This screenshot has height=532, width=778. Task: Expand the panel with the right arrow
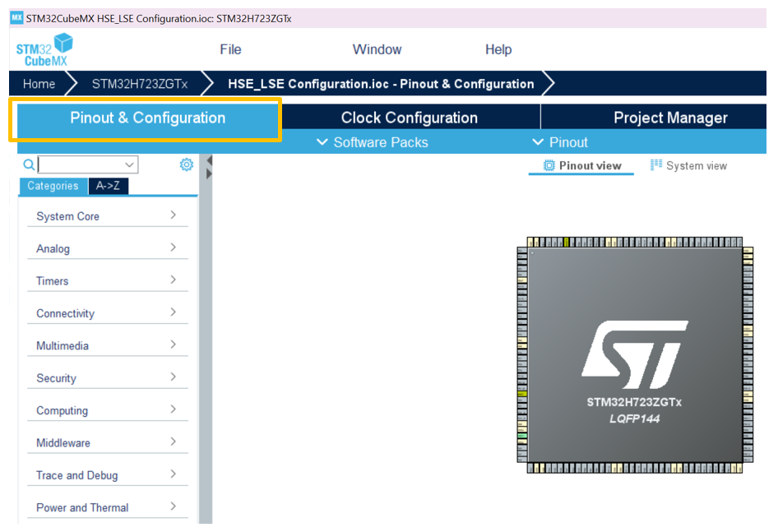point(210,173)
